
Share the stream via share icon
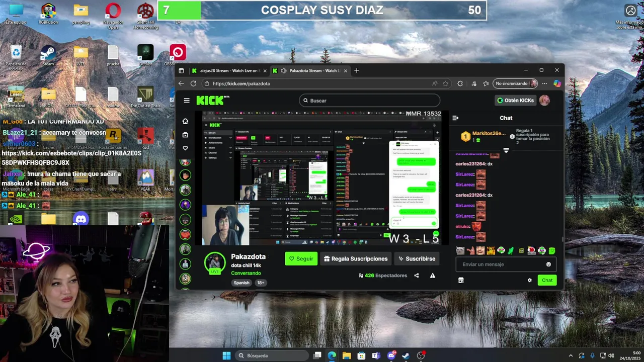[x=416, y=276]
